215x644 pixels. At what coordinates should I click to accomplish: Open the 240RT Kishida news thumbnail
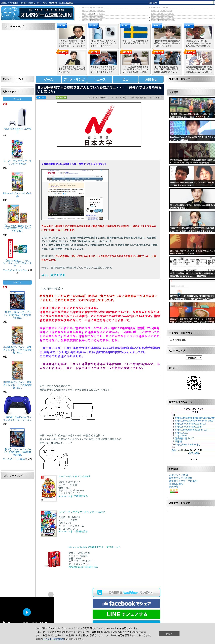click(x=72, y=32)
